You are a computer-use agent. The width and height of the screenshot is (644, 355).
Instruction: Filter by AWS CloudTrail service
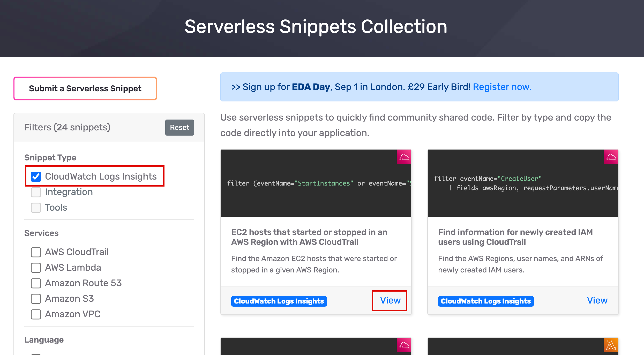pyautogui.click(x=36, y=252)
